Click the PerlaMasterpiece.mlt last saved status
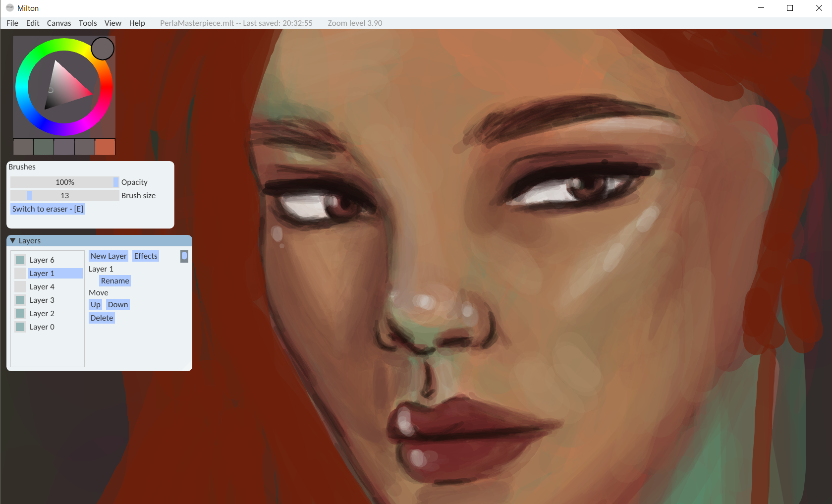 click(x=236, y=23)
